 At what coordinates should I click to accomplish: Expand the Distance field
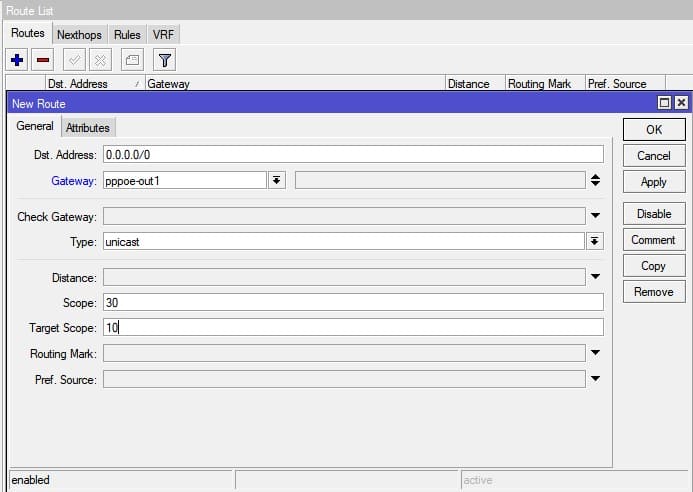595,277
